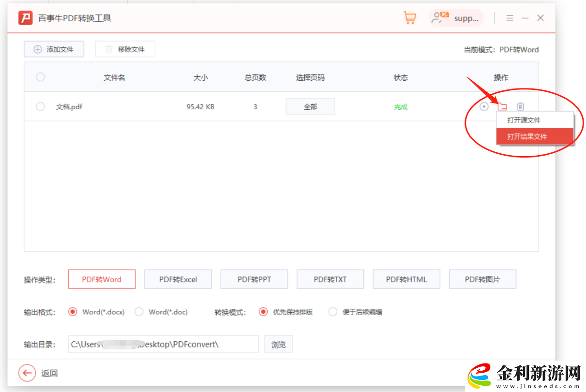Toggle the select-all circle in header

(40, 77)
